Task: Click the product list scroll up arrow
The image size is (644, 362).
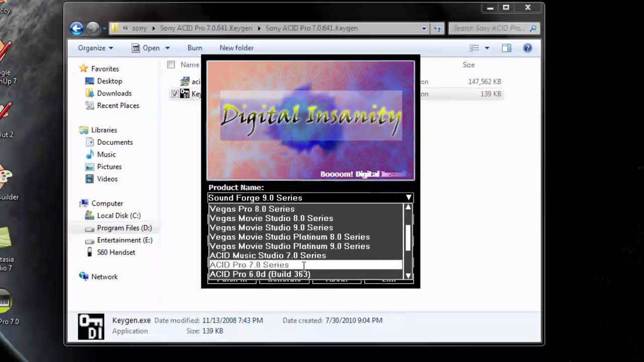Action: coord(408,207)
